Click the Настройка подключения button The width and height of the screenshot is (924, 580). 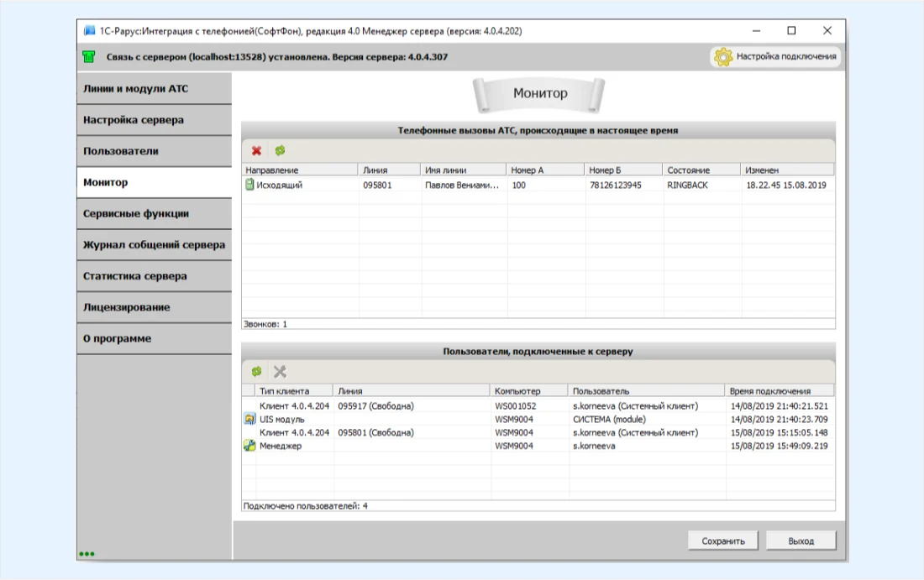coord(775,56)
